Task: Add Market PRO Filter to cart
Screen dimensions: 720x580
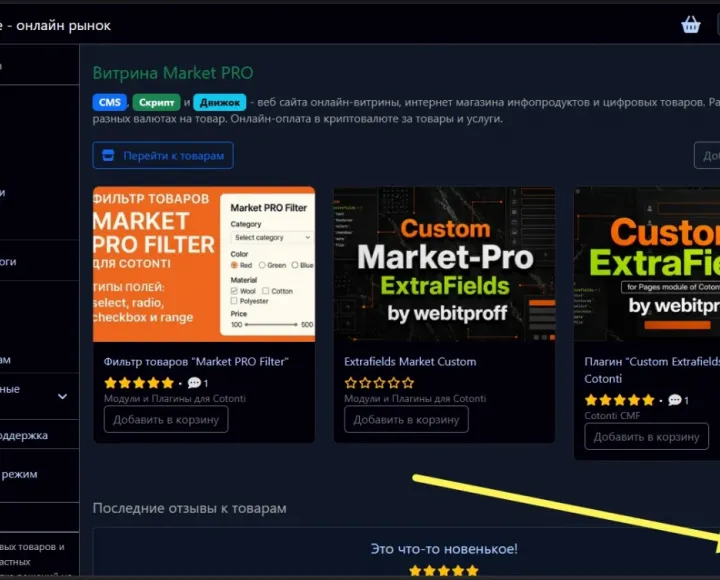Action: coord(166,419)
